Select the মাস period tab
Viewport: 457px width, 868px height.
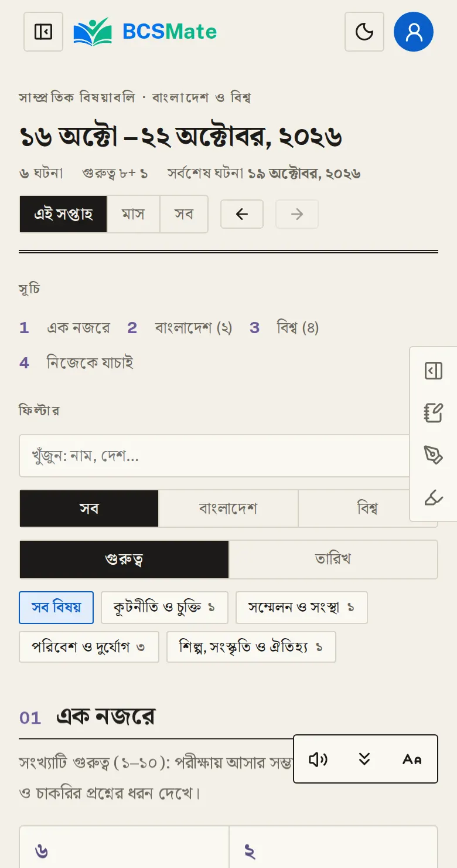click(134, 214)
